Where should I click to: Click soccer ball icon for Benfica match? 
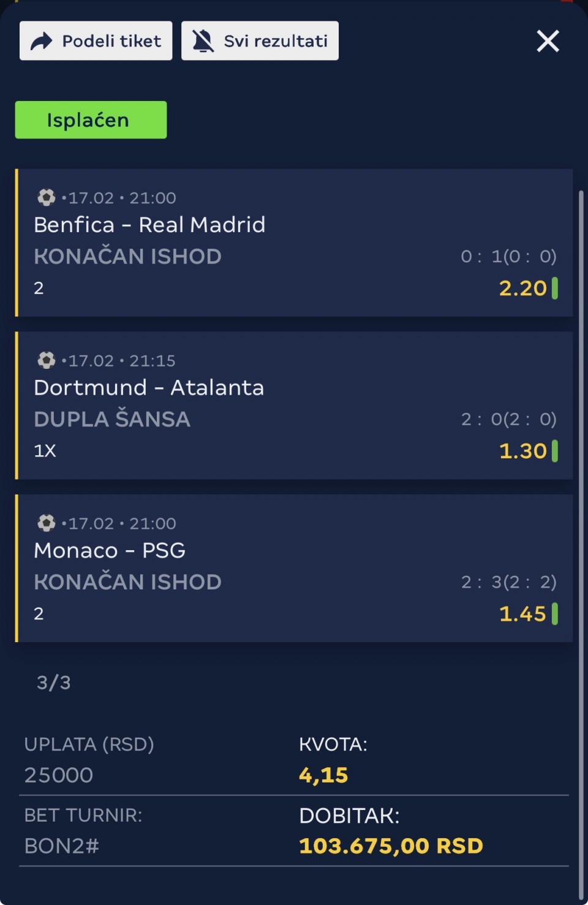click(x=46, y=197)
